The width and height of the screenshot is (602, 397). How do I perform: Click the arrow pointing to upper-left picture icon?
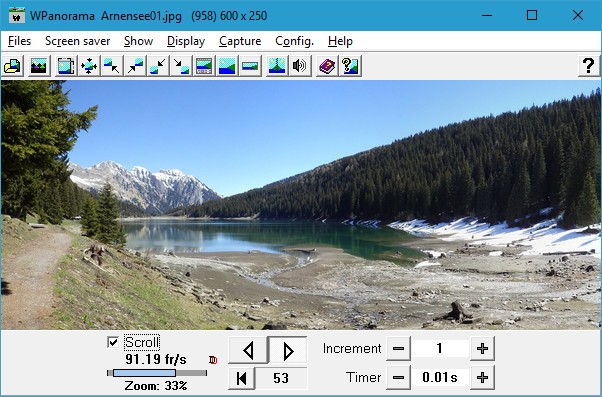point(112,66)
